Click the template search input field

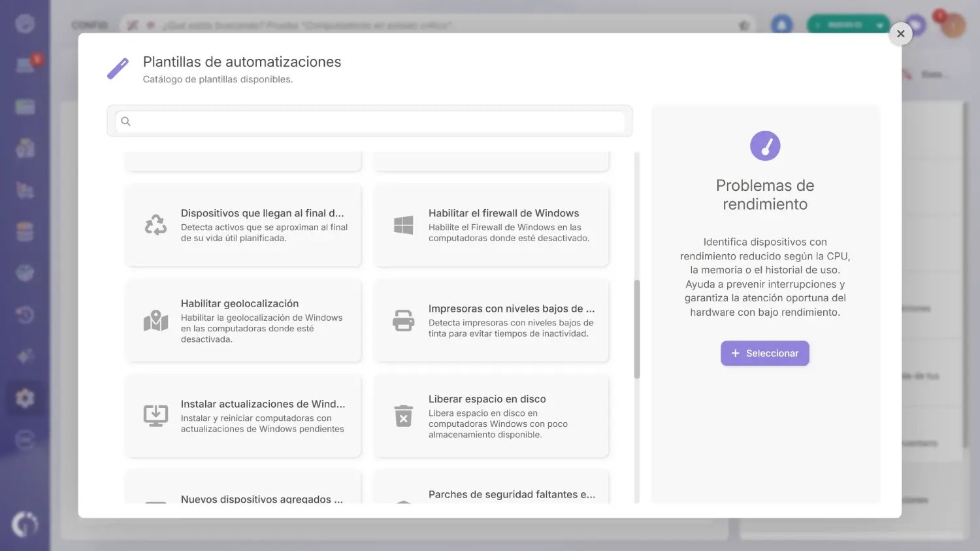click(370, 122)
